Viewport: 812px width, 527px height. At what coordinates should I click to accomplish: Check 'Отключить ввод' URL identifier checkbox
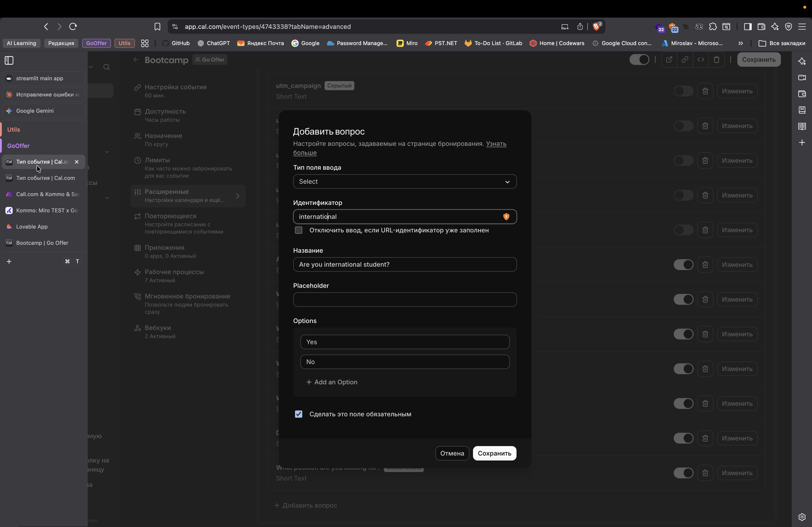pos(299,230)
